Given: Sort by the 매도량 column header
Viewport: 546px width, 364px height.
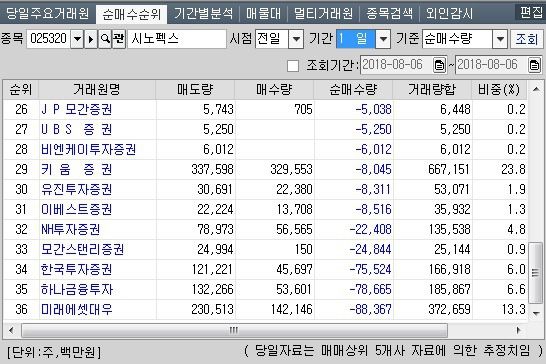Looking at the screenshot, I should coord(195,90).
